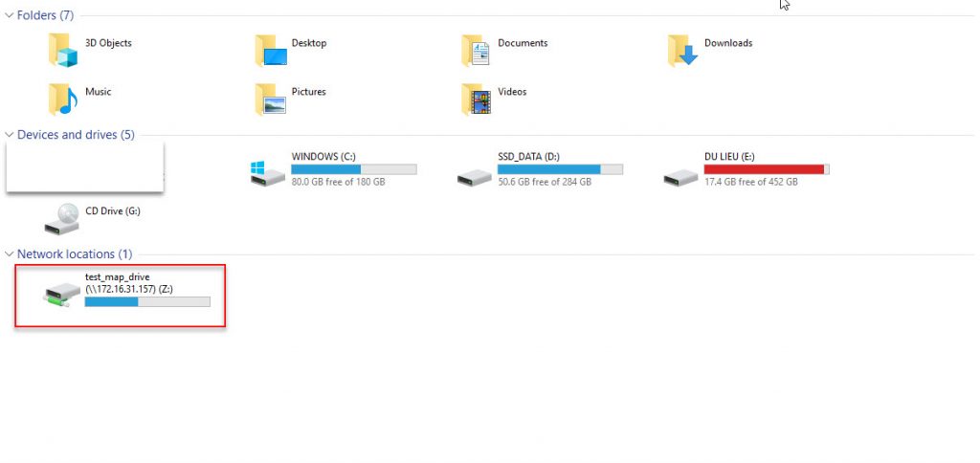Select the Music label
980x463 pixels.
click(99, 92)
